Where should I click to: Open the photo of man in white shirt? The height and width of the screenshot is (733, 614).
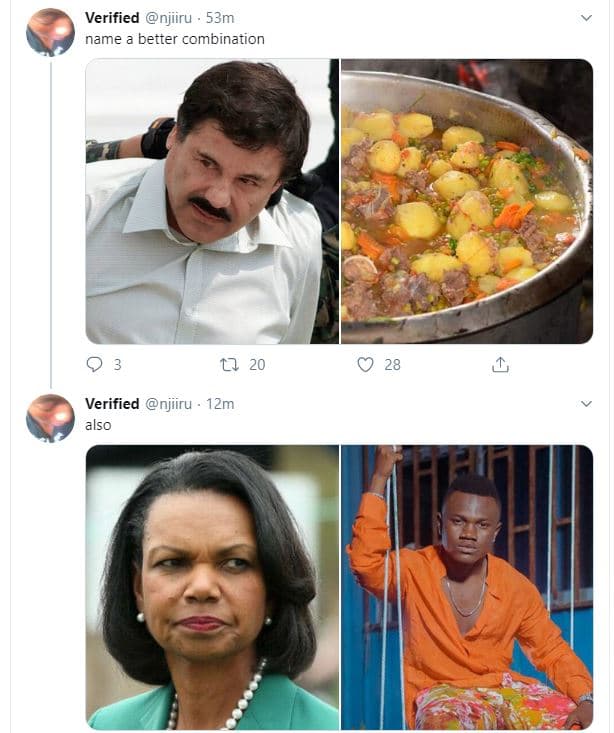click(x=211, y=201)
